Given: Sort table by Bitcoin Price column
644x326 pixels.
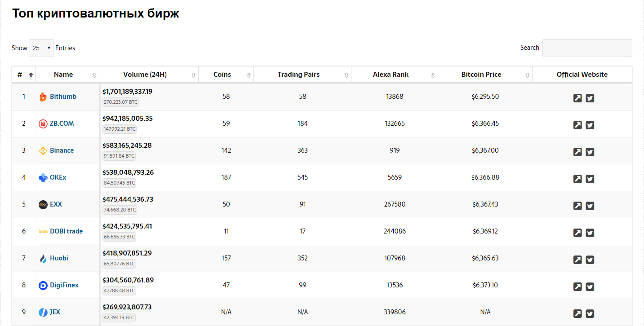Looking at the screenshot, I should tap(485, 75).
